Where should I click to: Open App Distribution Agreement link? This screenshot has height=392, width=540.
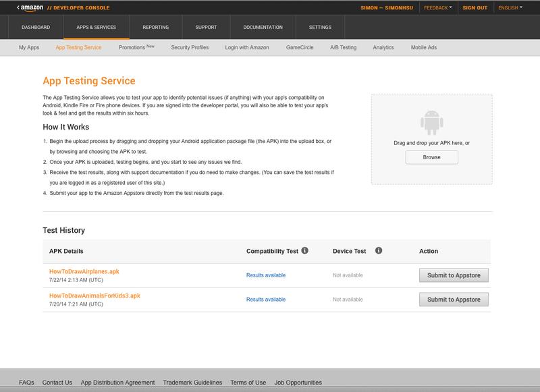[x=117, y=383]
